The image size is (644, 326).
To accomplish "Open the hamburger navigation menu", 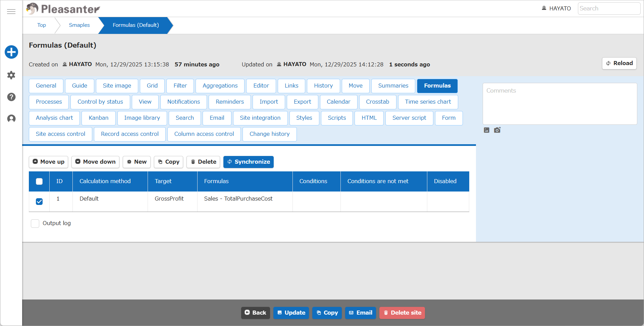I will [11, 12].
